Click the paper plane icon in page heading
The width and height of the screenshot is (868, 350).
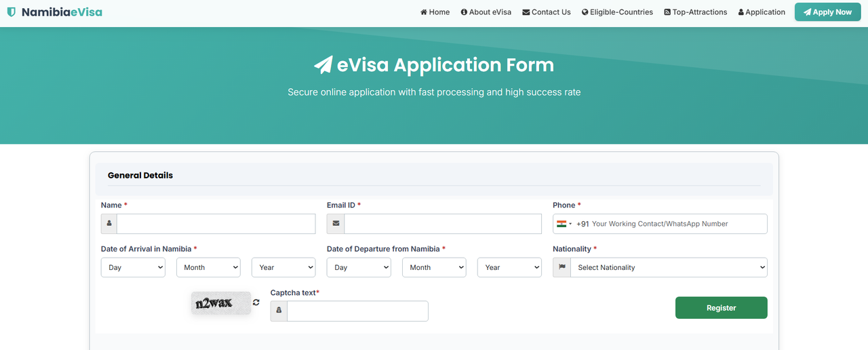coord(323,65)
